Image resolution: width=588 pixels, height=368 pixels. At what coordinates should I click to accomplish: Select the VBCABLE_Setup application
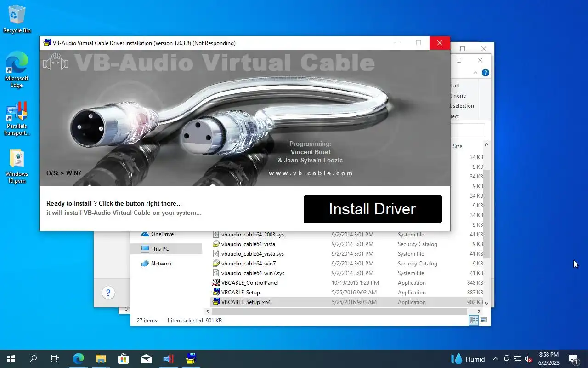[x=240, y=293]
